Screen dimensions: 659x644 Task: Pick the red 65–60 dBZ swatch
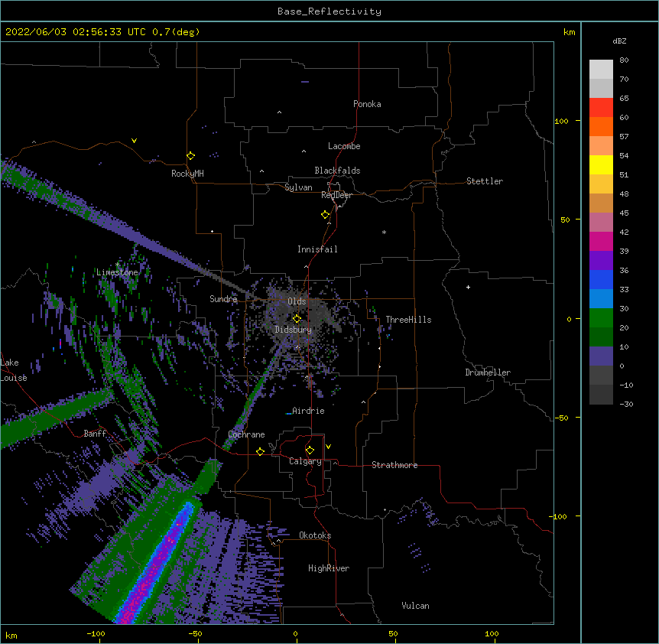click(601, 108)
